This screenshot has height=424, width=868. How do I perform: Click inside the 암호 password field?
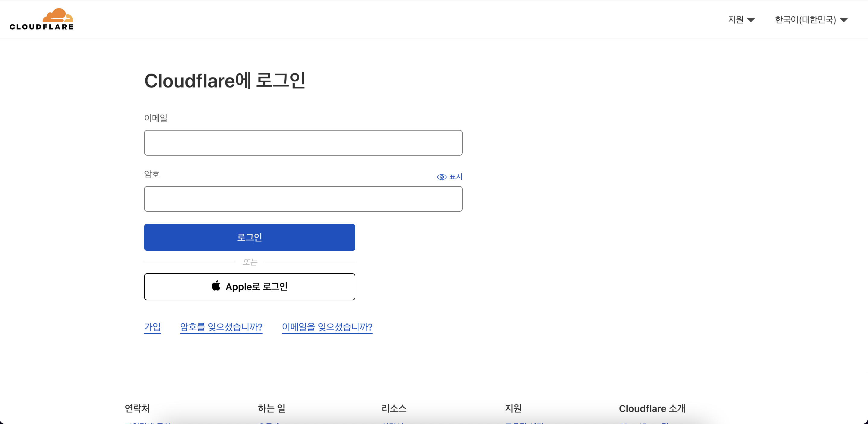pyautogui.click(x=303, y=199)
